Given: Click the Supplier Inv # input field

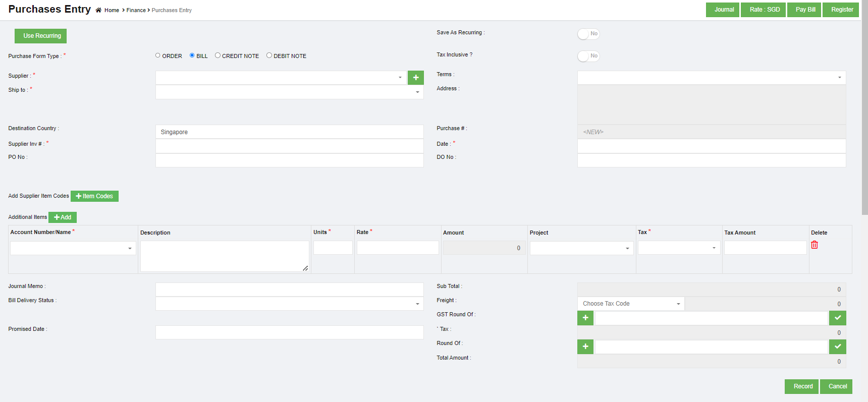Looking at the screenshot, I should 289,146.
